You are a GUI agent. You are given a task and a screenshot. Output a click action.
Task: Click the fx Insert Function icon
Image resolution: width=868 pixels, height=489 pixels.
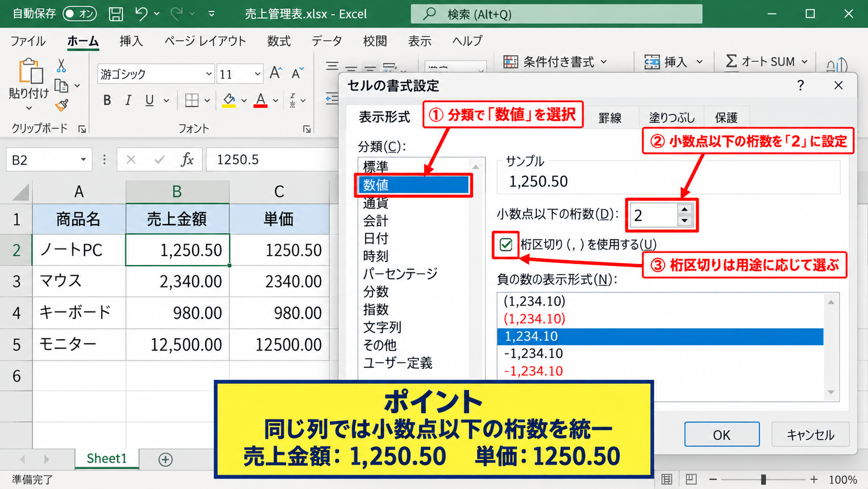pyautogui.click(x=187, y=160)
